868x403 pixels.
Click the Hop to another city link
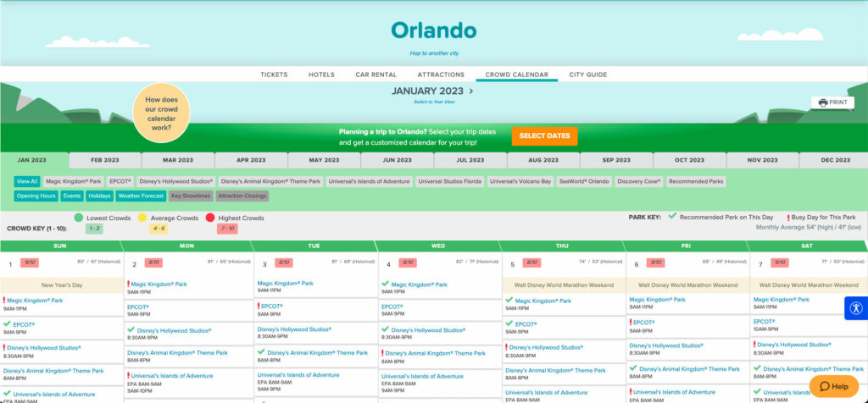pyautogui.click(x=434, y=53)
